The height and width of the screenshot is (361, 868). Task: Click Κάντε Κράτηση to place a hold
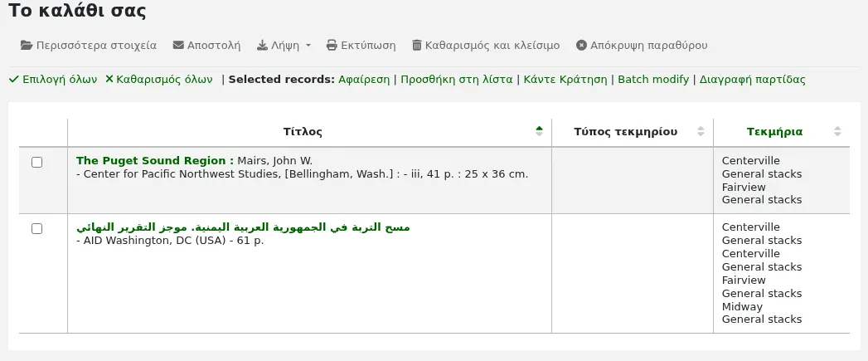pyautogui.click(x=565, y=80)
